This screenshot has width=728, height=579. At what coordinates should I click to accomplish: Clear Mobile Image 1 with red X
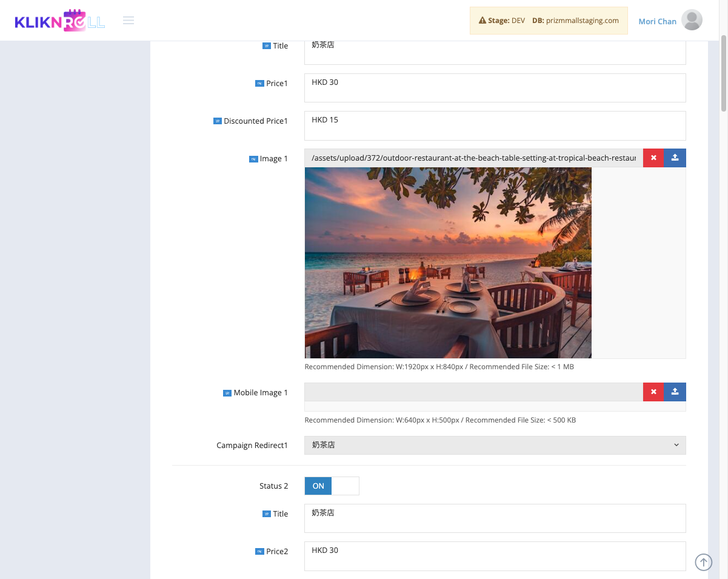(x=653, y=392)
